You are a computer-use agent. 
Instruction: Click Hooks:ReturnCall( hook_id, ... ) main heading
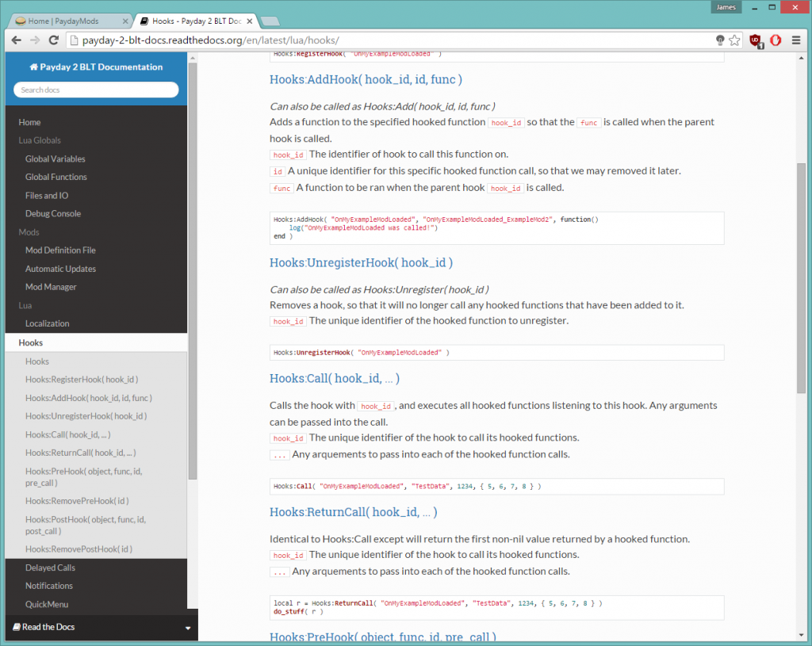[x=353, y=512]
